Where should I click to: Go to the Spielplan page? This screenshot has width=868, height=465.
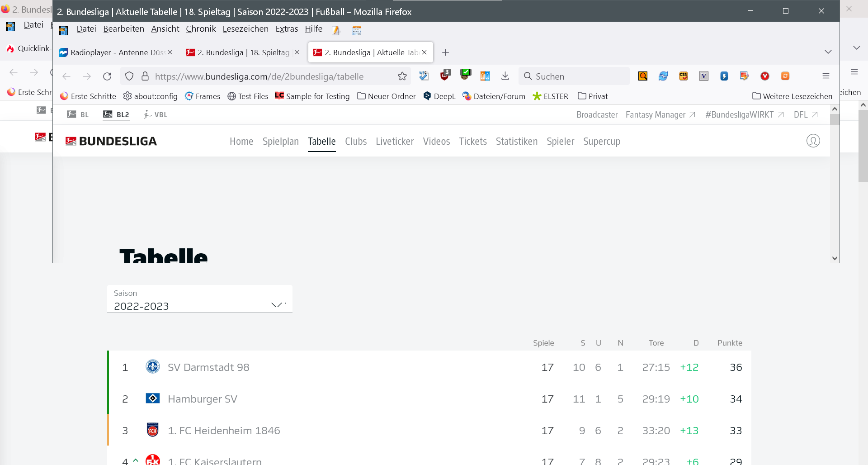click(x=281, y=142)
